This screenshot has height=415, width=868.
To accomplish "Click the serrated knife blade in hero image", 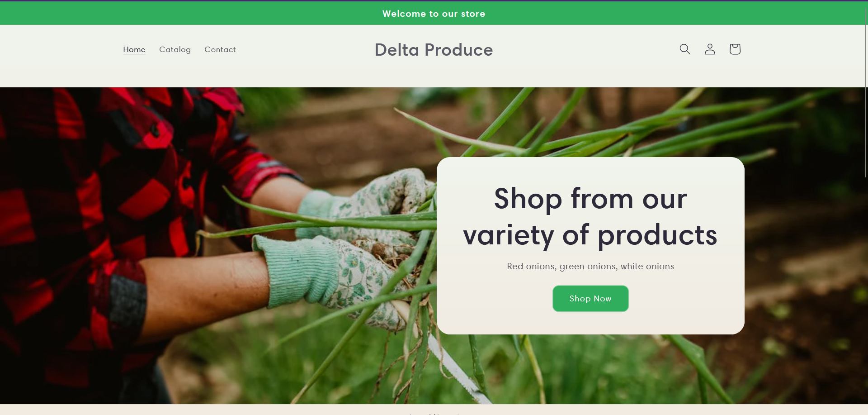I will 457,369.
